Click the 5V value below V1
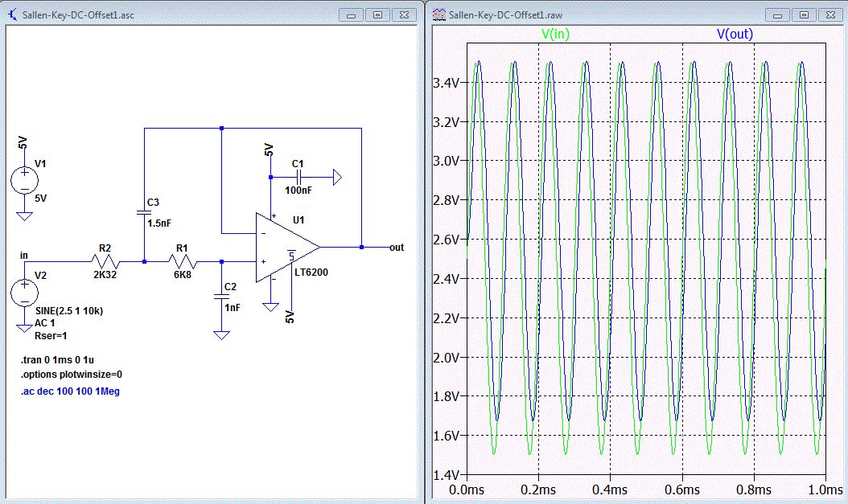This screenshot has height=504, width=848. click(x=40, y=199)
